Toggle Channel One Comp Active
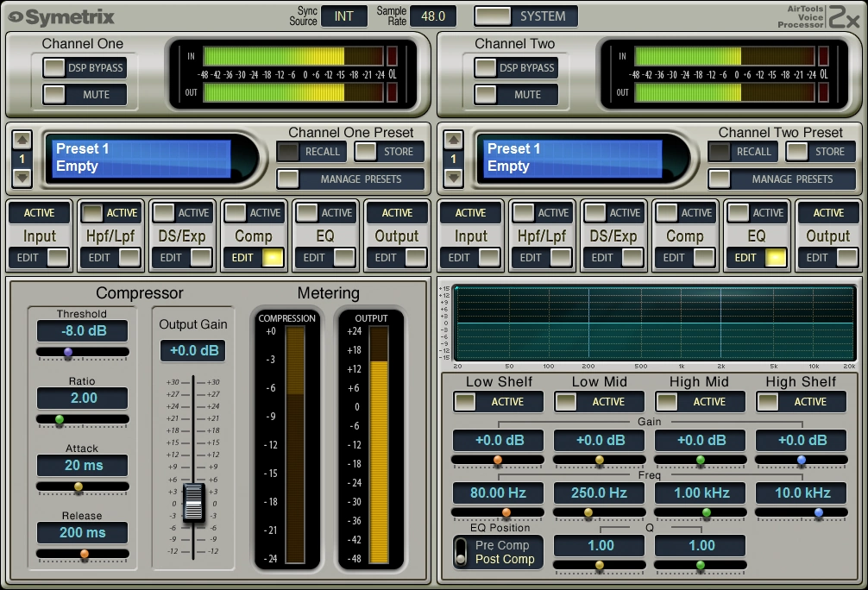Screen dimensions: 868x590 [254, 213]
